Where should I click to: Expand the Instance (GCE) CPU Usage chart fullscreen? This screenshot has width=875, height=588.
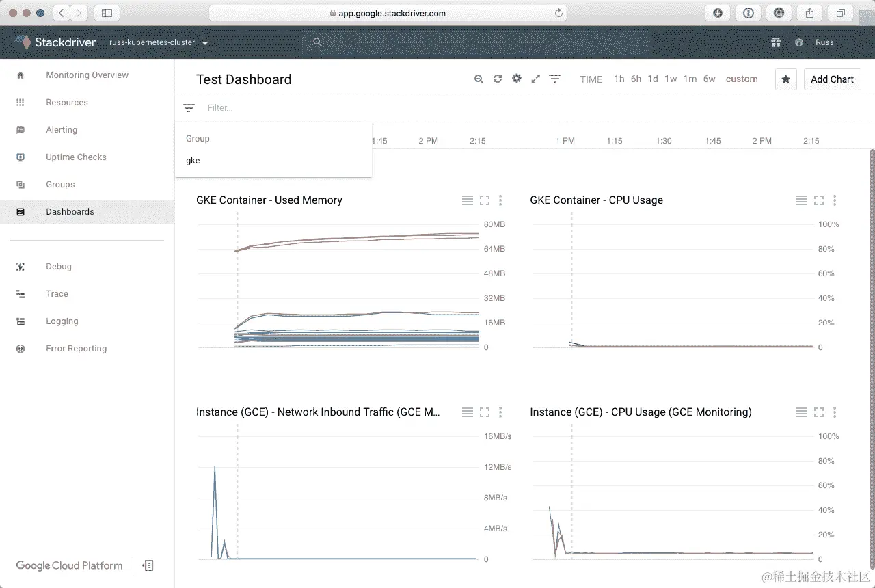[819, 412]
